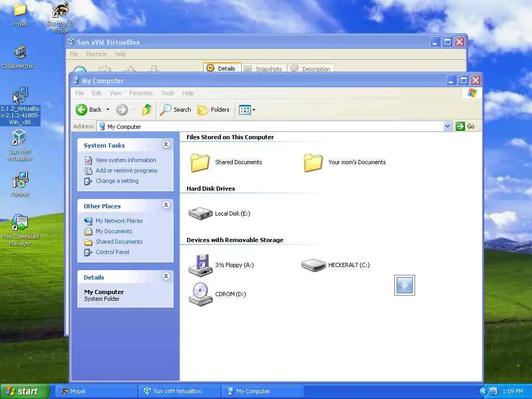Open the File menu in My Computer

(79, 93)
